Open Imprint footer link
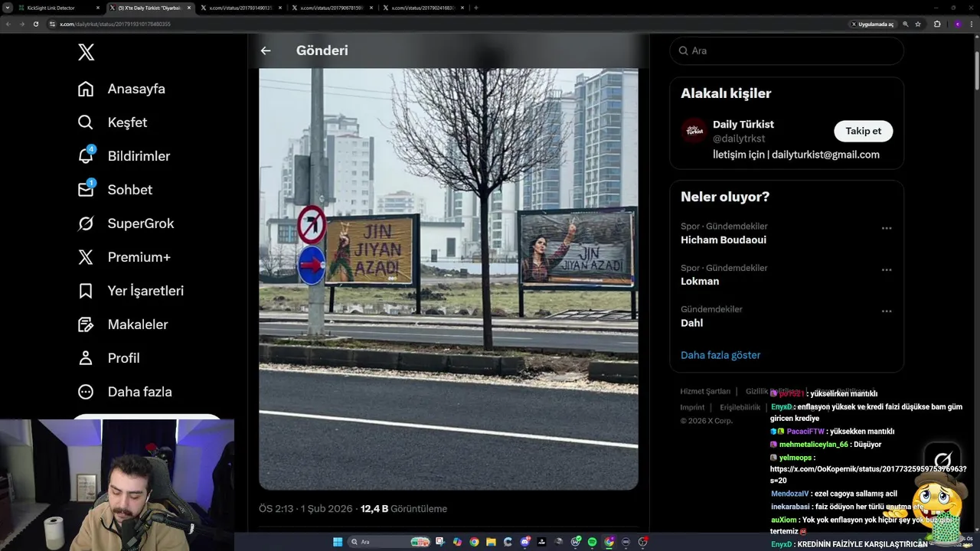 tap(692, 407)
